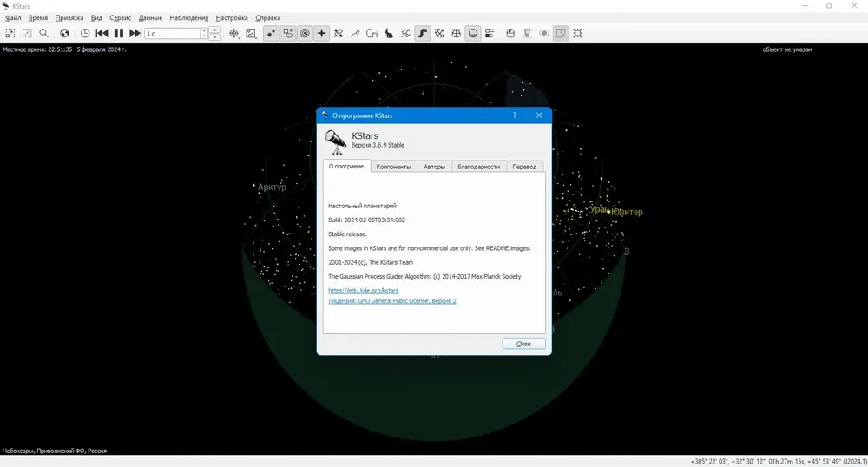Toggle horizontal coordinate grid icon
Viewport: 868px width, 467px height.
[457, 33]
